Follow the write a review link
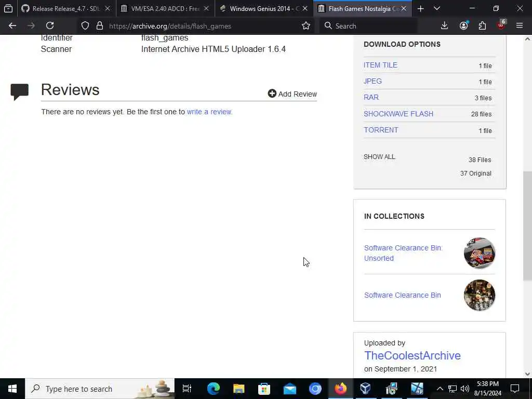The image size is (532, 399). 209,112
